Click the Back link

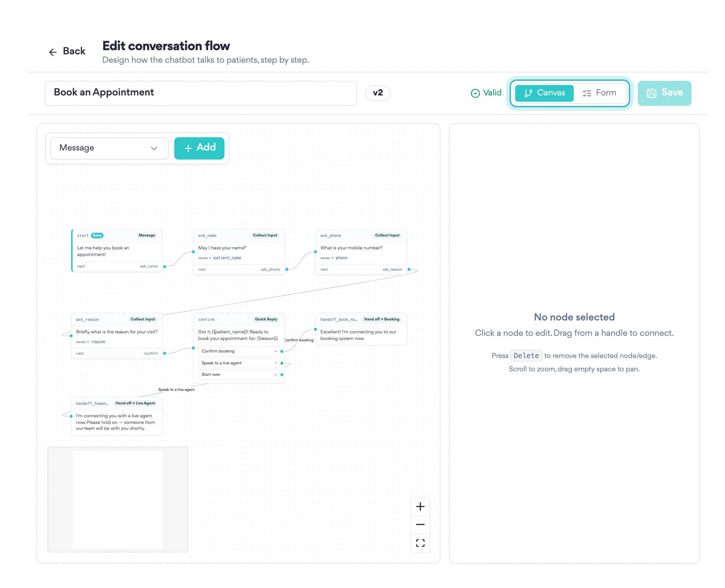(x=67, y=51)
